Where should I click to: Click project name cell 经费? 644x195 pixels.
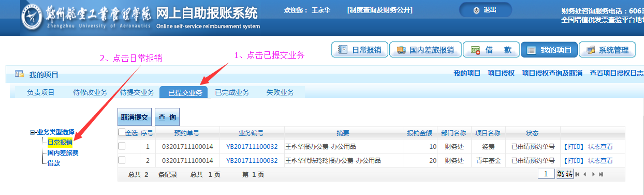(489, 147)
